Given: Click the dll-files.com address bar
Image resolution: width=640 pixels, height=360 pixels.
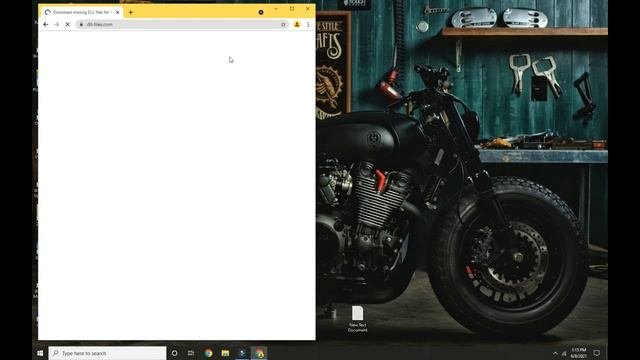Looking at the screenshot, I should 182,24.
